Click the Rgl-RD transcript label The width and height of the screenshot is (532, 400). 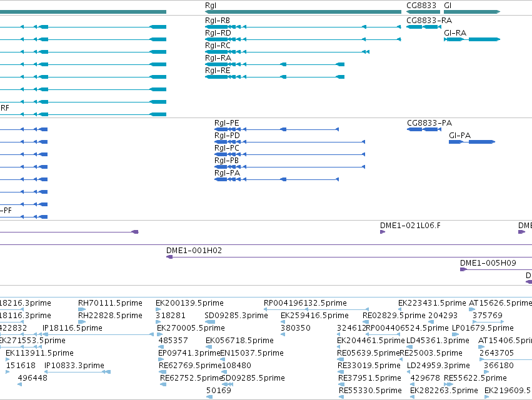[x=218, y=33]
